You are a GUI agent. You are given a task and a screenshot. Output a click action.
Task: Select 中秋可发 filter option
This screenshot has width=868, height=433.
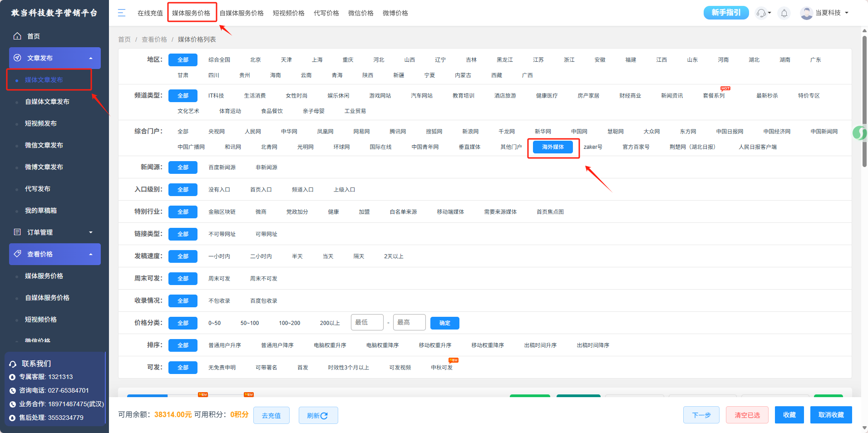click(442, 368)
